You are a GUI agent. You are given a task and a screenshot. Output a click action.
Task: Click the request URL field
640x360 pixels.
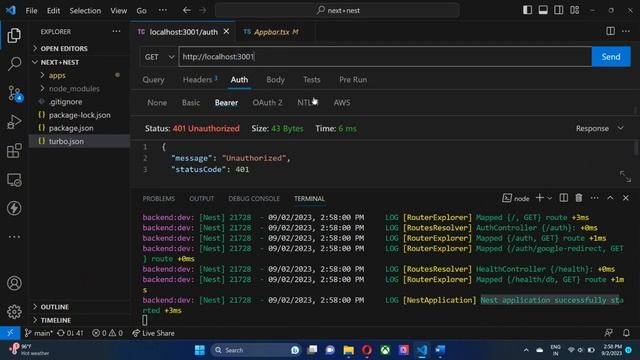[385, 57]
